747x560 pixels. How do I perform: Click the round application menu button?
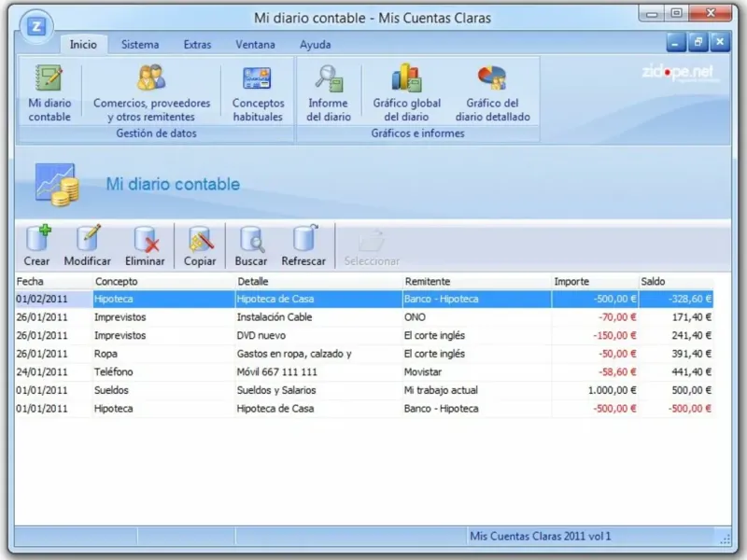click(35, 24)
